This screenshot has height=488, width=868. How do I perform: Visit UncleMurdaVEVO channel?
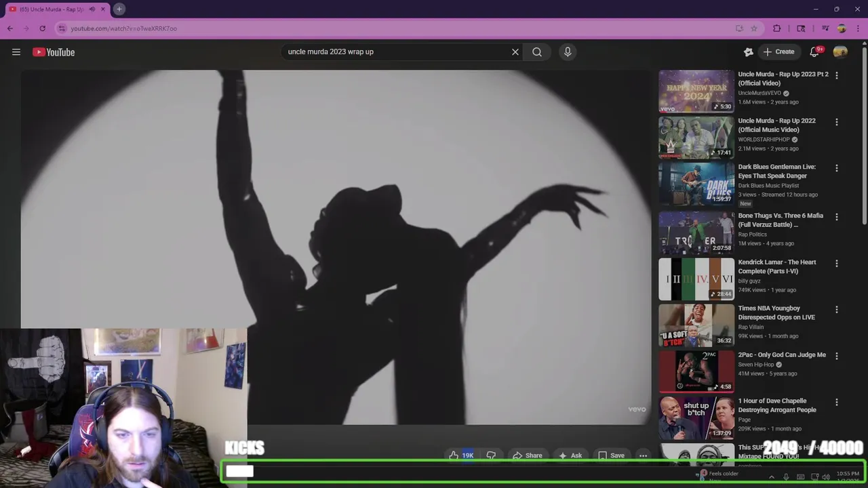pyautogui.click(x=759, y=93)
